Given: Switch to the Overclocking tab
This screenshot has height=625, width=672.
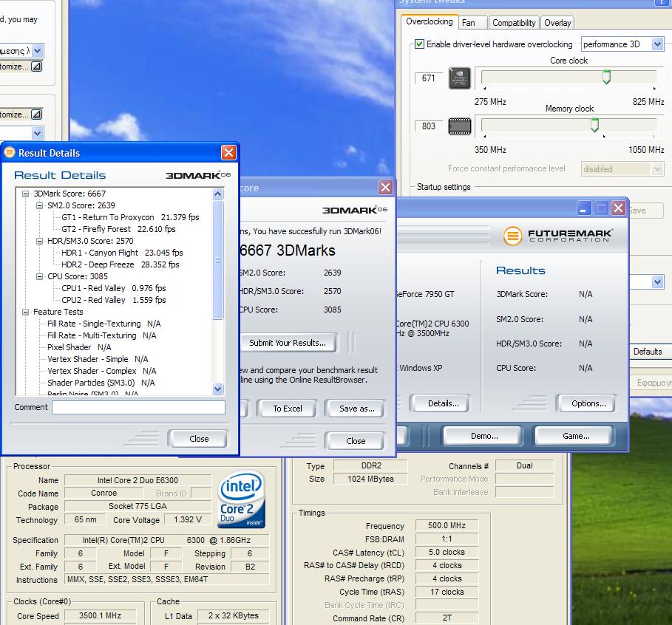Looking at the screenshot, I should [x=429, y=21].
